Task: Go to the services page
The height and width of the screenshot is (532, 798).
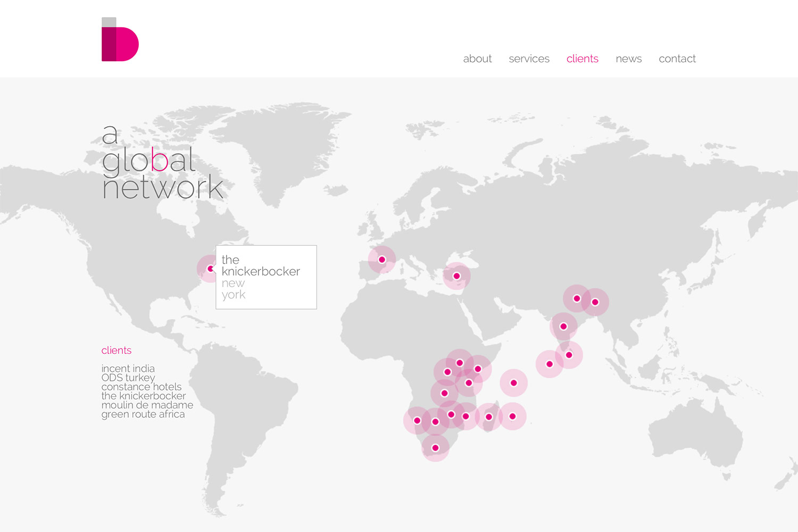Action: pos(529,59)
